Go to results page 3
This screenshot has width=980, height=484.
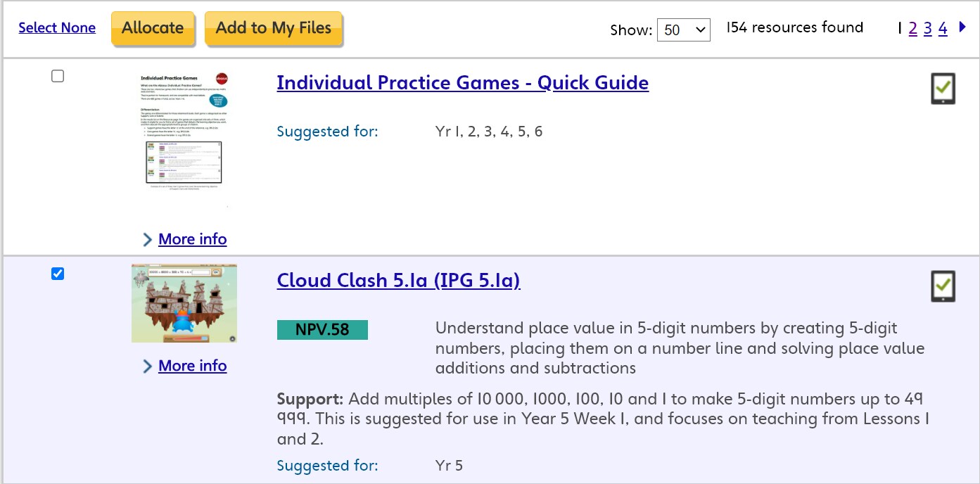[928, 28]
